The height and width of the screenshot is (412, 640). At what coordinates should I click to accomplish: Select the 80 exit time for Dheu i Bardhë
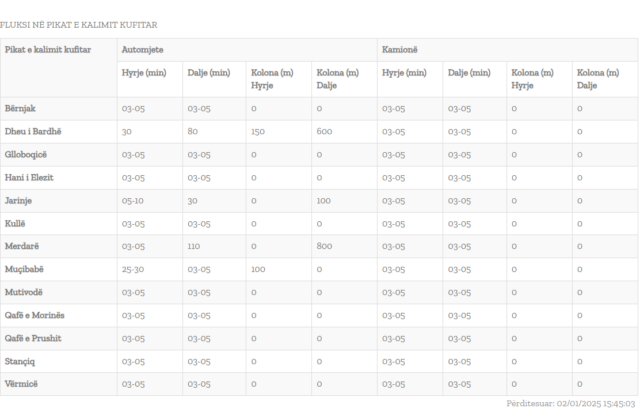click(x=192, y=131)
